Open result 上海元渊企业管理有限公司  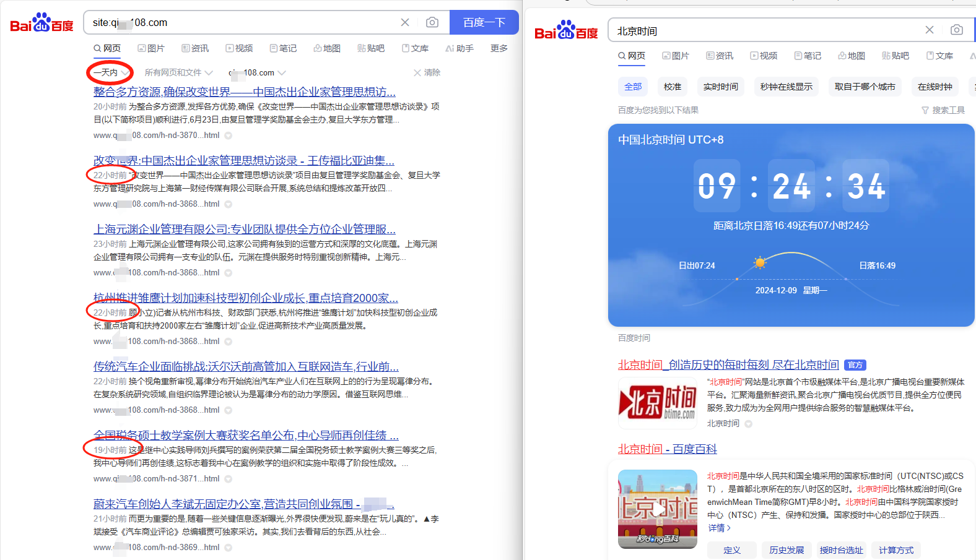245,229
